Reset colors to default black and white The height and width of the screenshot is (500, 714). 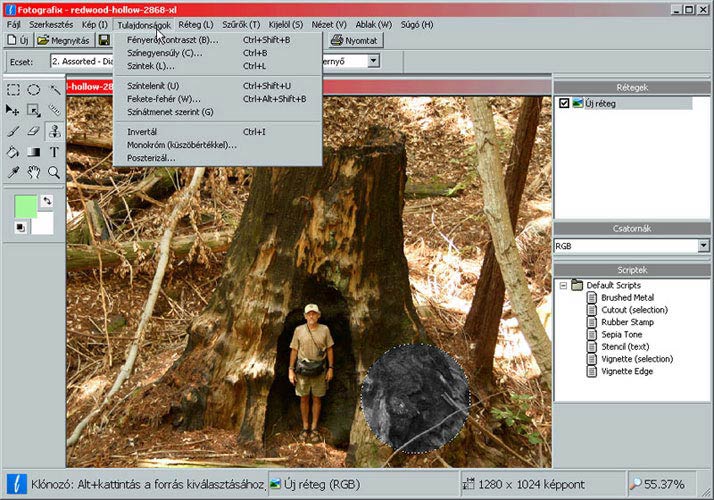20,228
